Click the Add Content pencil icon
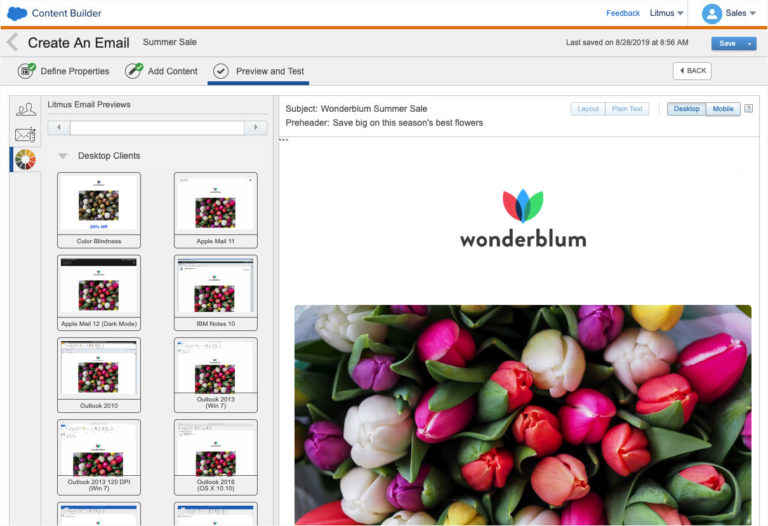The height and width of the screenshot is (526, 768). coord(133,71)
